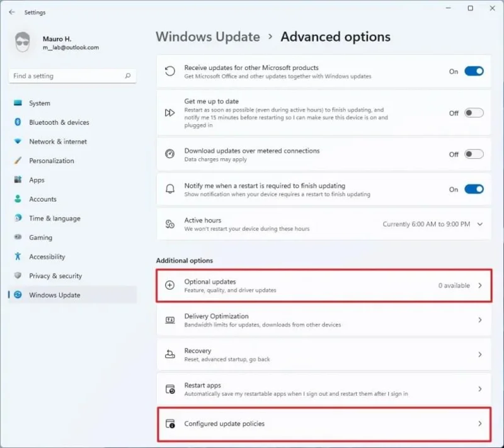Click the Network wifi icon in sidebar
The image size is (504, 448).
coord(18,141)
